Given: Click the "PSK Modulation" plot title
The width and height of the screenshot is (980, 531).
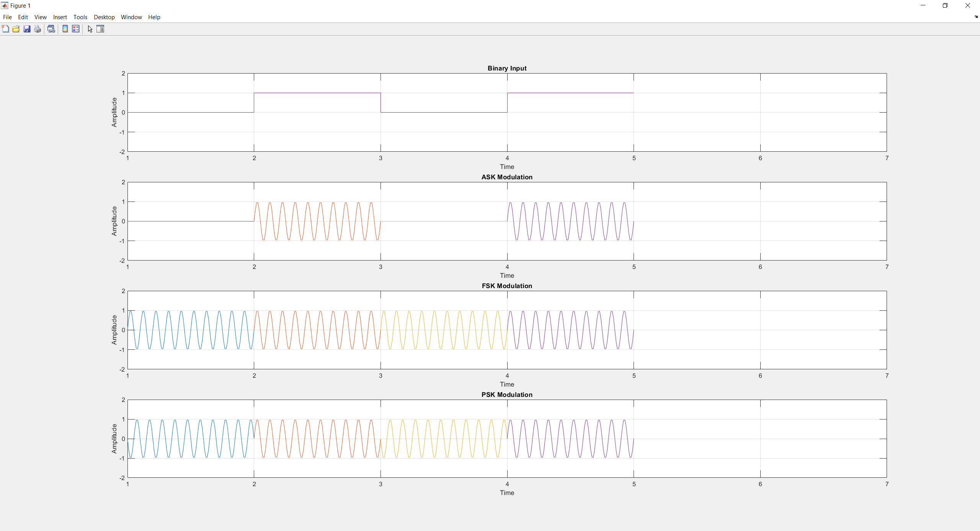Looking at the screenshot, I should tap(507, 395).
